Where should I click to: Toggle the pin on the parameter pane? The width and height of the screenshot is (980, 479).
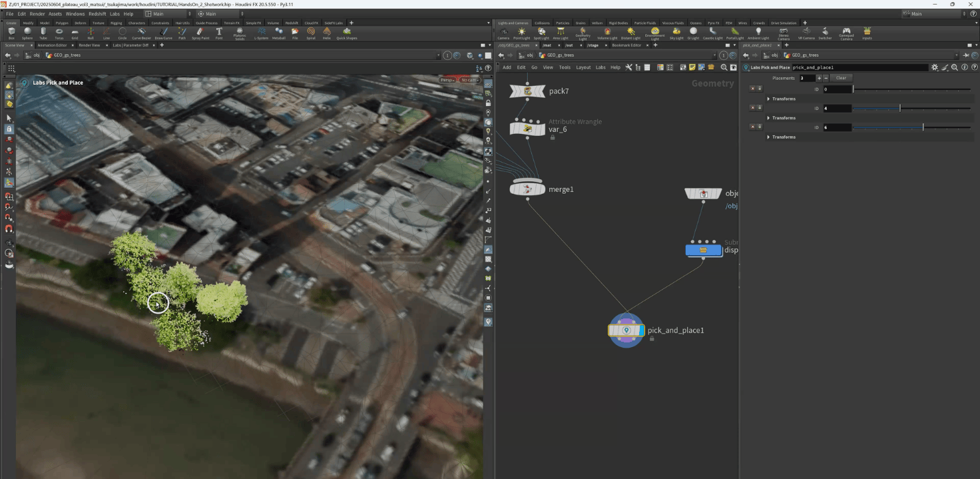point(966,55)
